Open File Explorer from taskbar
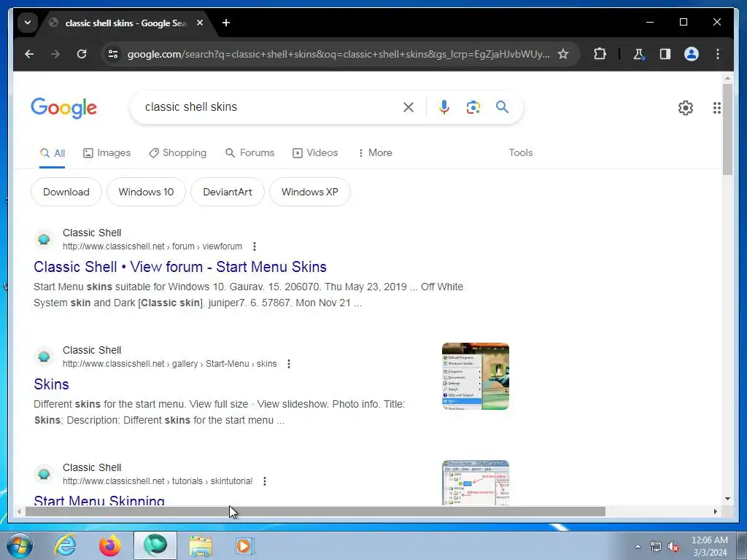The height and width of the screenshot is (560, 747). [201, 545]
